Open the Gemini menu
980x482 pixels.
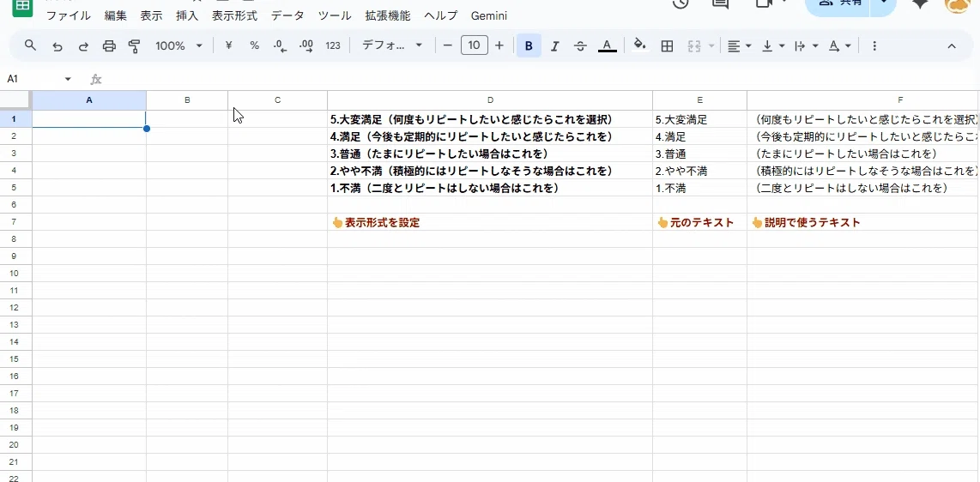(489, 15)
